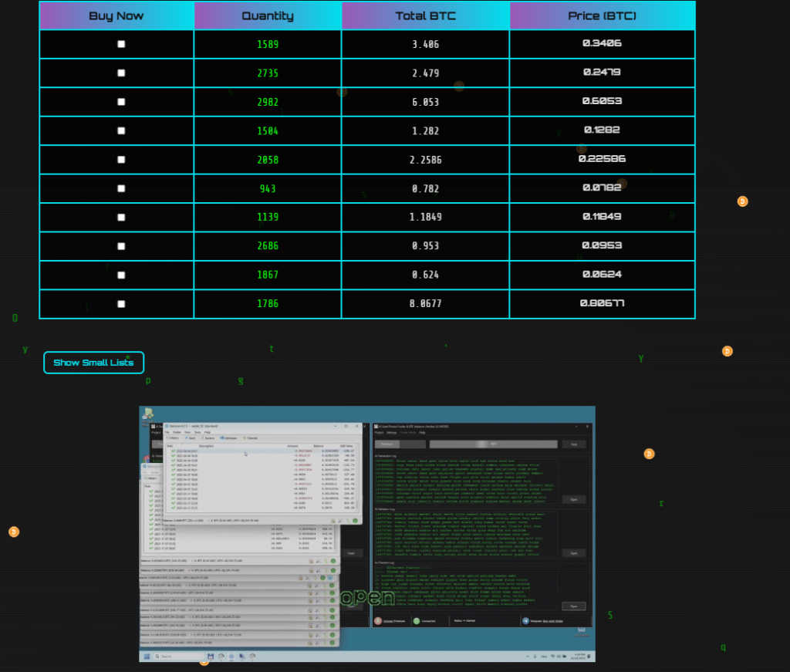Click the Quantity column header
Screen dimensions: 790x672
[268, 15]
